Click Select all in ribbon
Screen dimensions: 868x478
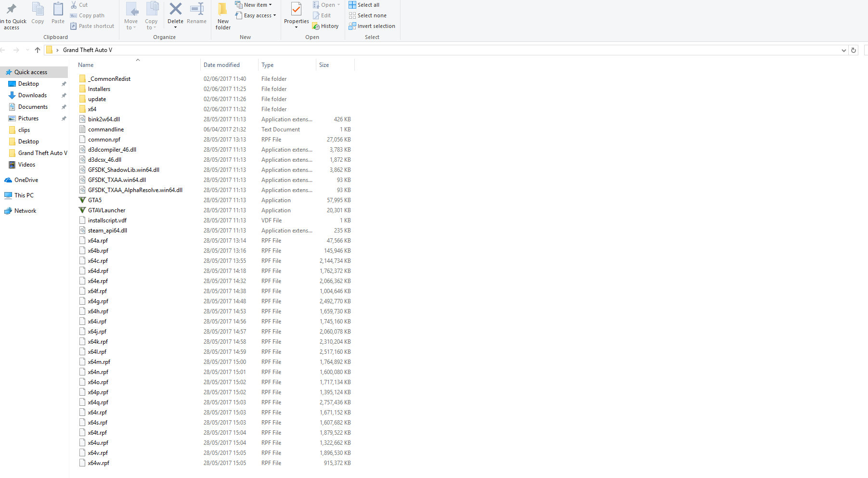coord(364,5)
